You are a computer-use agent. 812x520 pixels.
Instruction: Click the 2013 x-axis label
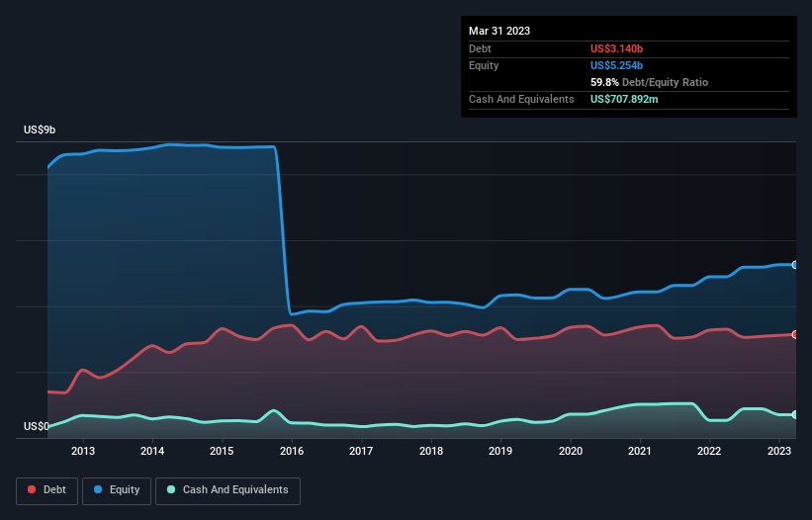pyautogui.click(x=83, y=451)
